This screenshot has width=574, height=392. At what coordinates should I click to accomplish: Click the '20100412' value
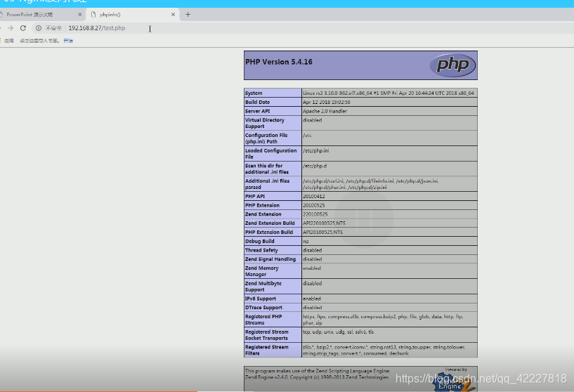click(314, 196)
